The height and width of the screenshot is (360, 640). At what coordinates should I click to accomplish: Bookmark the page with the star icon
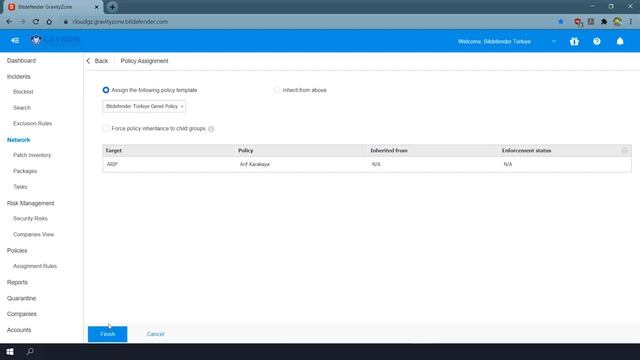[561, 22]
